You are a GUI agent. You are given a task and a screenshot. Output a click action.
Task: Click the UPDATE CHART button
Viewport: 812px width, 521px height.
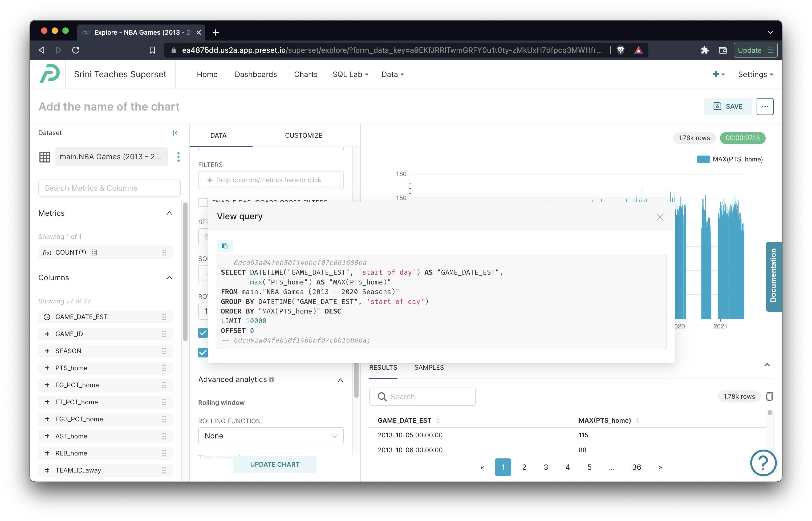pos(274,464)
